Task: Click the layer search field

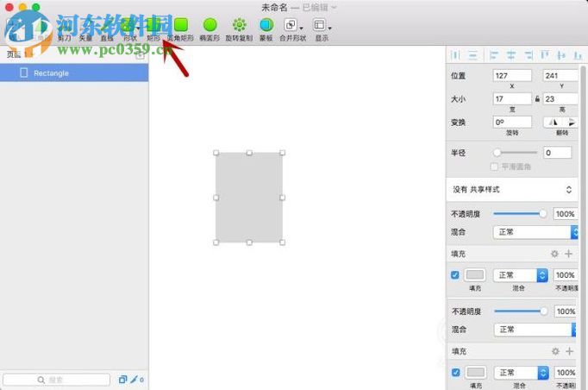Action: (56, 380)
